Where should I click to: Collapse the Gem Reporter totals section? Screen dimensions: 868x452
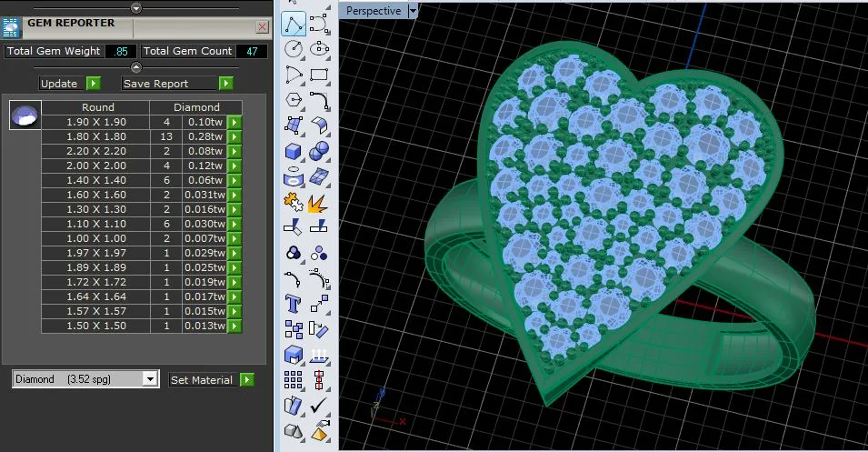136,67
